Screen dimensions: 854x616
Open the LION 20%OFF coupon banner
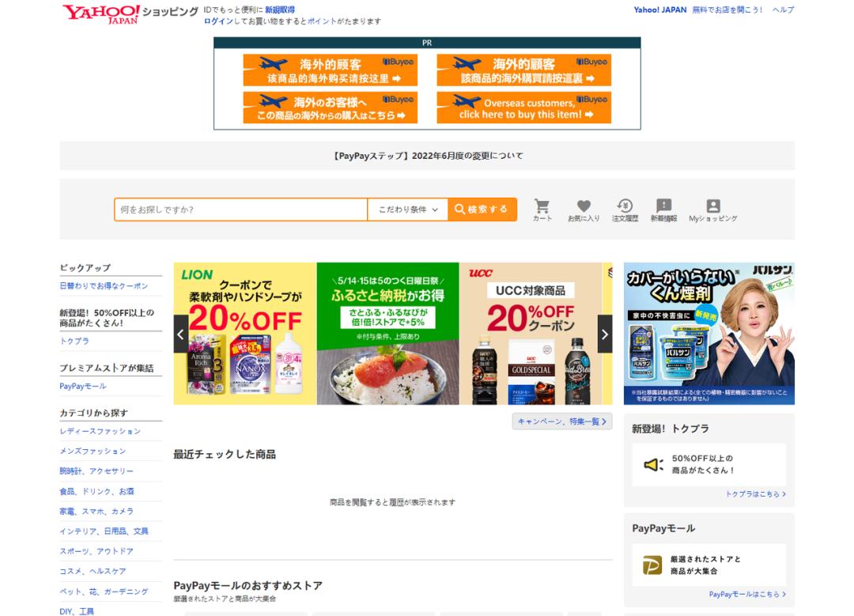pos(245,334)
